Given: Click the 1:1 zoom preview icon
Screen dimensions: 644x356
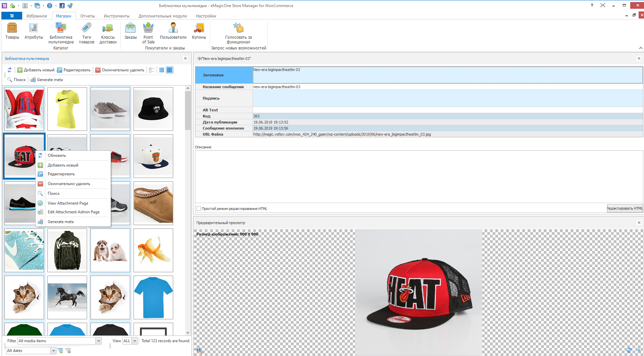Looking at the screenshot, I should (199, 350).
